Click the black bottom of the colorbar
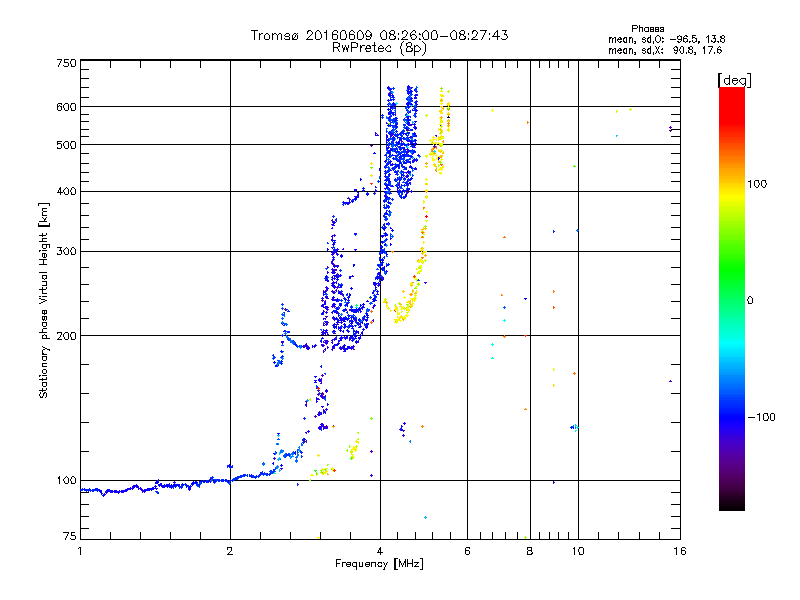Screen dimensions: 800x600 (732, 505)
